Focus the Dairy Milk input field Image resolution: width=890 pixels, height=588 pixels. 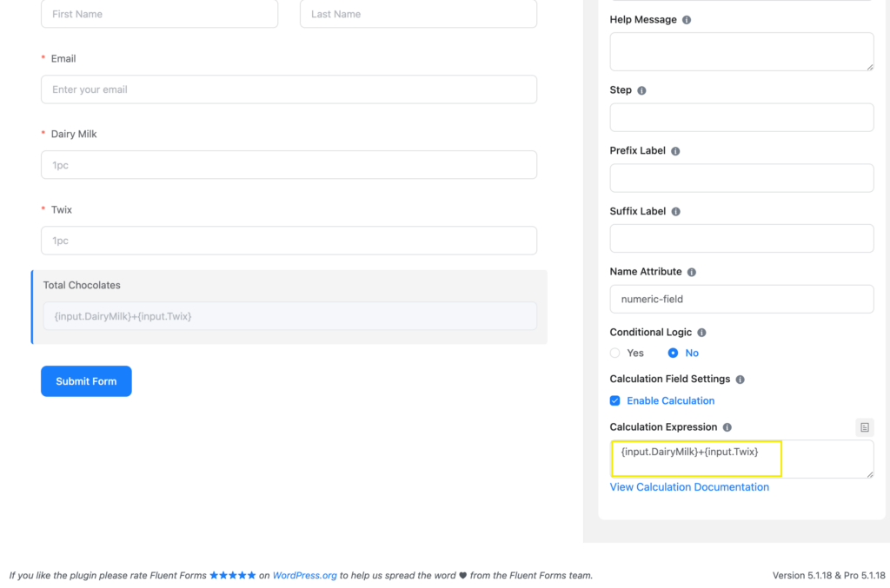pos(289,165)
